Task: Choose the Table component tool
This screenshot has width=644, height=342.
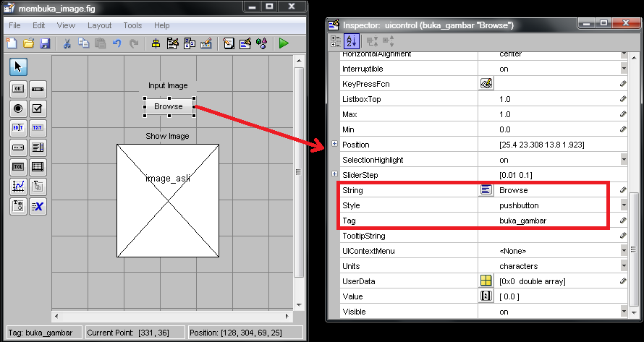Action: click(x=38, y=167)
